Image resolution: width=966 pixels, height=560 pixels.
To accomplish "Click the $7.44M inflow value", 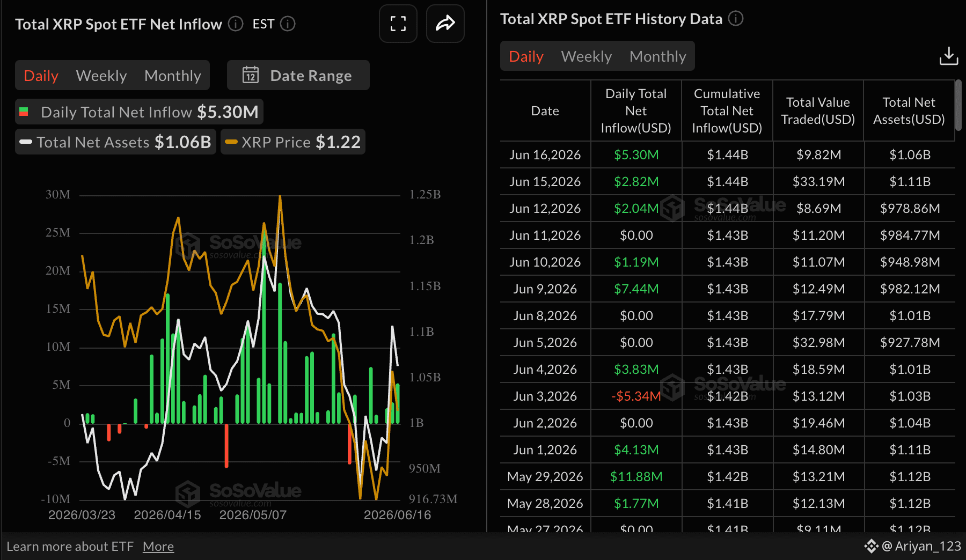I will (x=636, y=289).
